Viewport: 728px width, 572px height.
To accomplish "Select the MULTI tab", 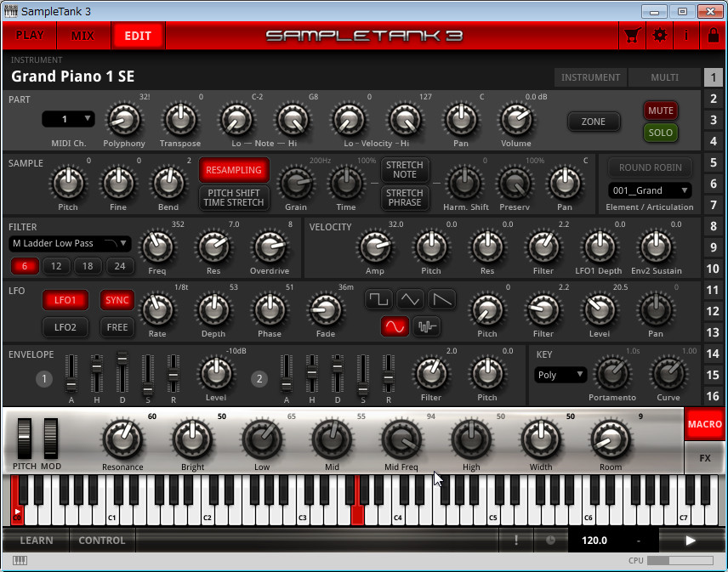I will tap(664, 77).
